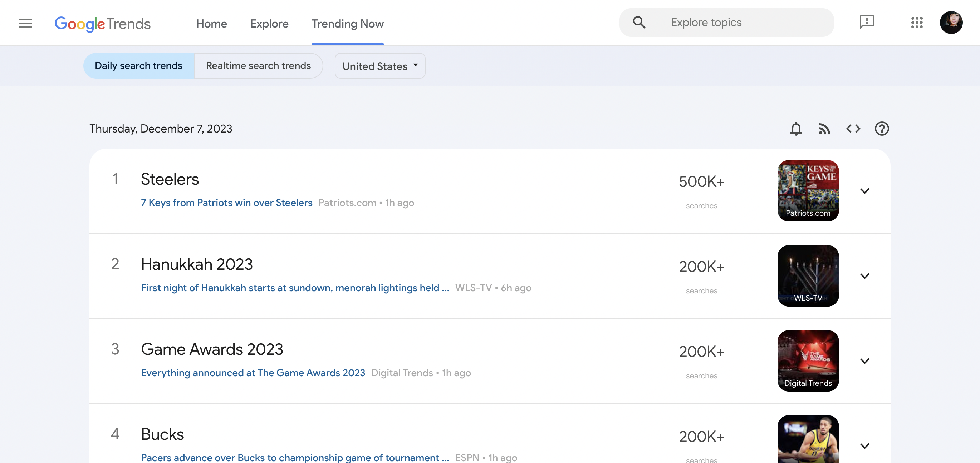This screenshot has height=463, width=980.
Task: Click the embed code icon
Action: [x=853, y=129]
